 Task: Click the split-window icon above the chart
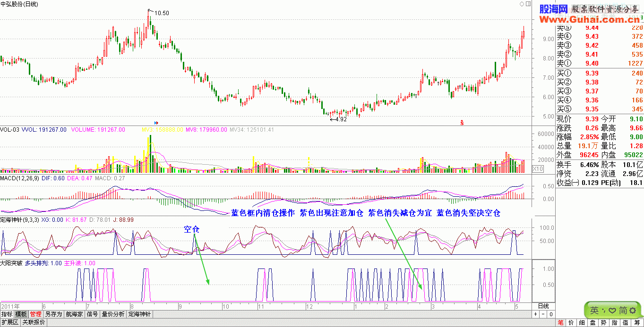click(528, 4)
